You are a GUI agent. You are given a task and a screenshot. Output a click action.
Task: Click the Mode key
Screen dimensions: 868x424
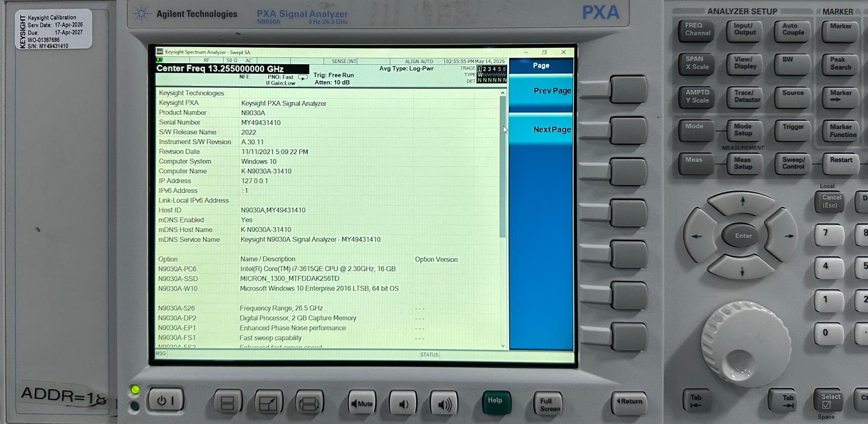[x=696, y=131]
